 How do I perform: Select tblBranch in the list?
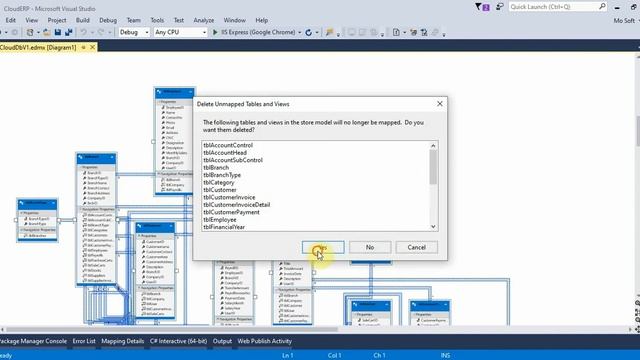click(216, 167)
